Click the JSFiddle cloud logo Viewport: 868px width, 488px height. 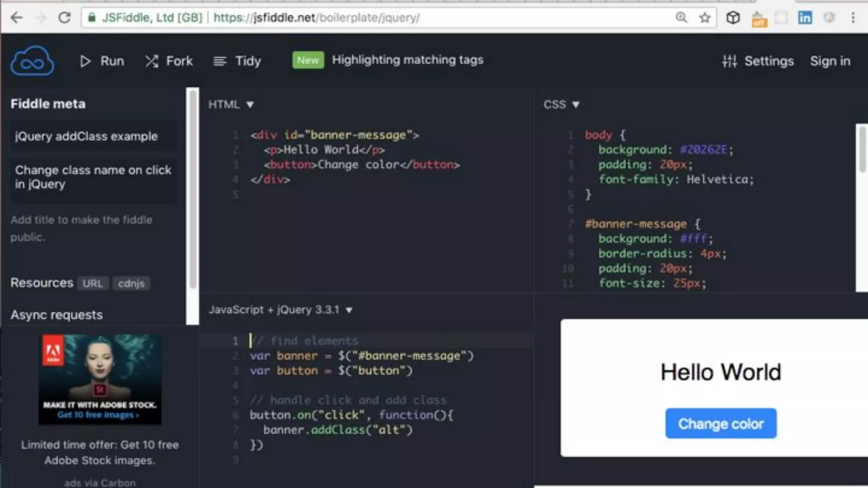tap(32, 61)
